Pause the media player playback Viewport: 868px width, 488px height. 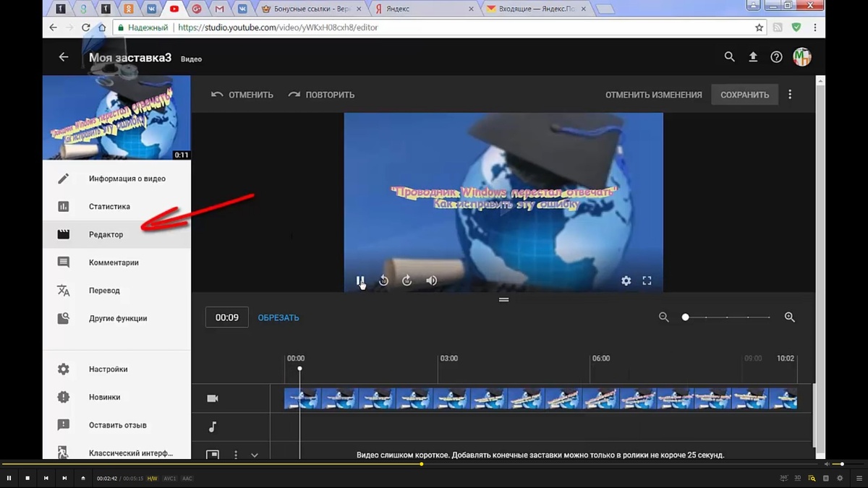coord(9,478)
